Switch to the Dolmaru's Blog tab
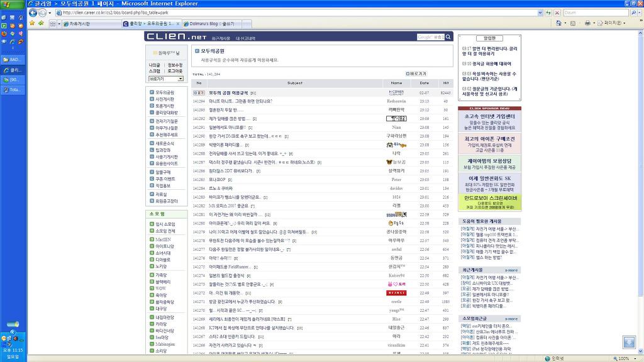Screen dimensions: 644x362 point(212,24)
